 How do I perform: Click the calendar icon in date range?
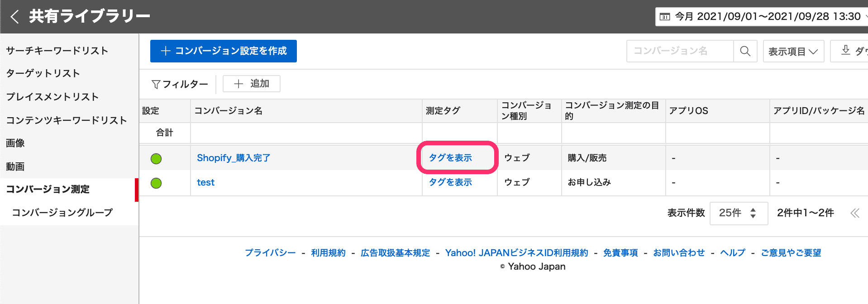[665, 17]
